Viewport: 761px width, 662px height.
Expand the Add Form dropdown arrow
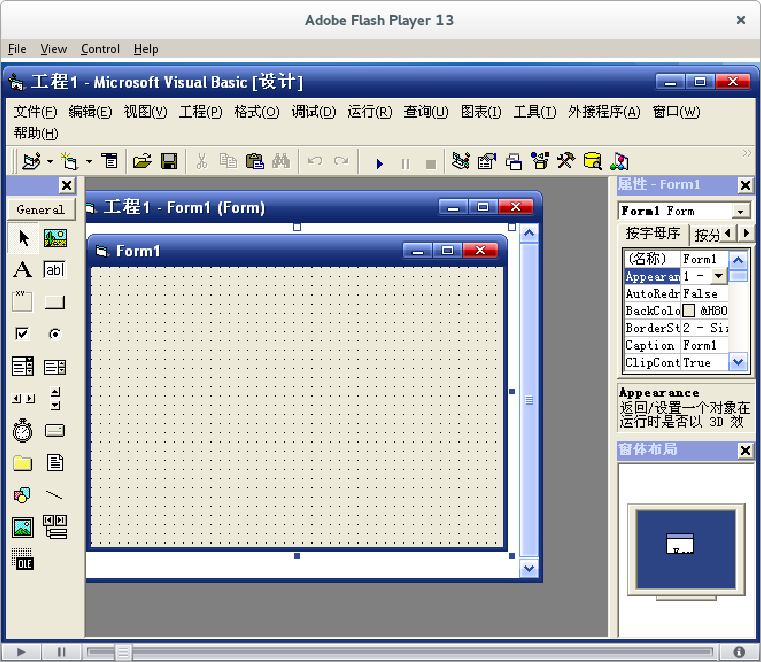click(89, 161)
